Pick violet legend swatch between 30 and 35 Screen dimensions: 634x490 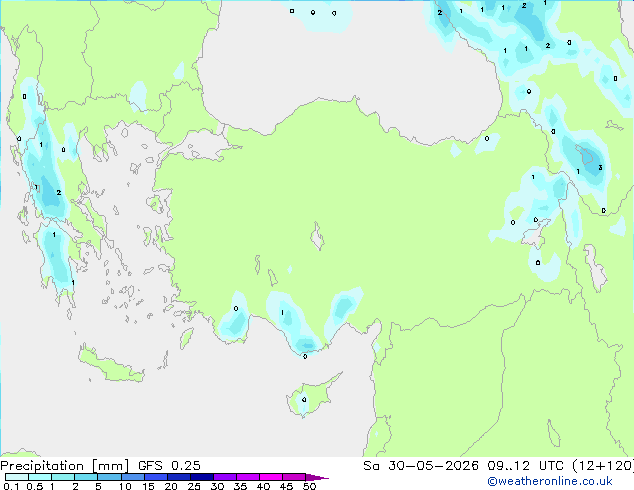click(x=225, y=477)
